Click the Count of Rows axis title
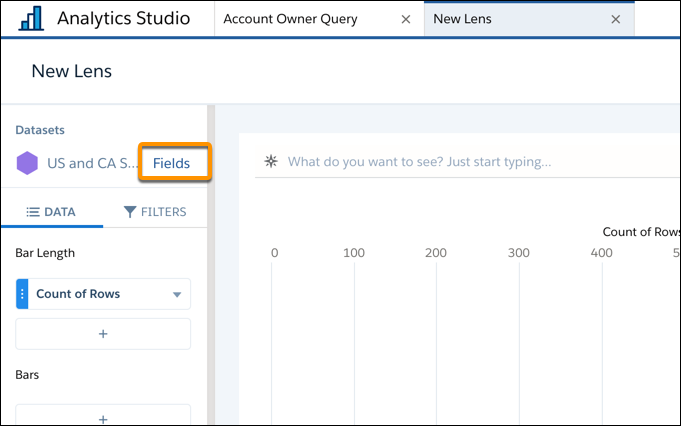The height and width of the screenshot is (426, 681). [641, 232]
